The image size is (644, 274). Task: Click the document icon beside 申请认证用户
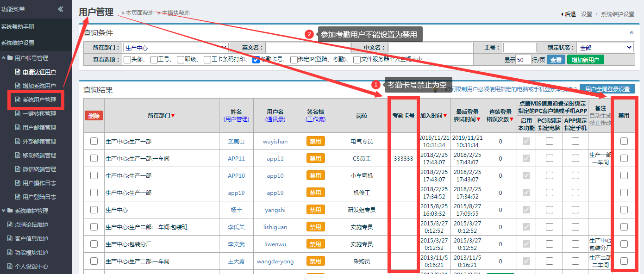pyautogui.click(x=18, y=72)
